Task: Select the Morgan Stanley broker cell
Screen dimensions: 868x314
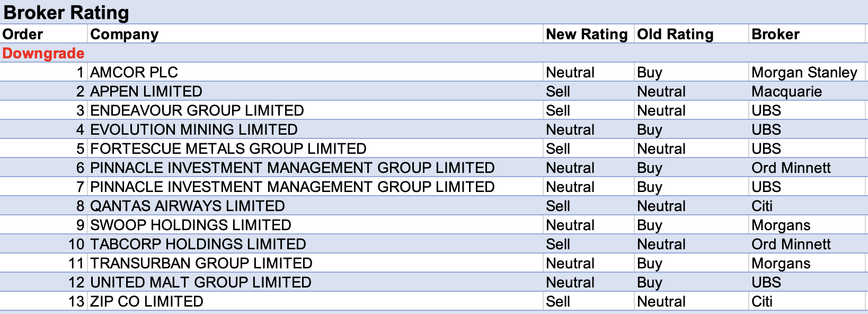Action: 804,72
